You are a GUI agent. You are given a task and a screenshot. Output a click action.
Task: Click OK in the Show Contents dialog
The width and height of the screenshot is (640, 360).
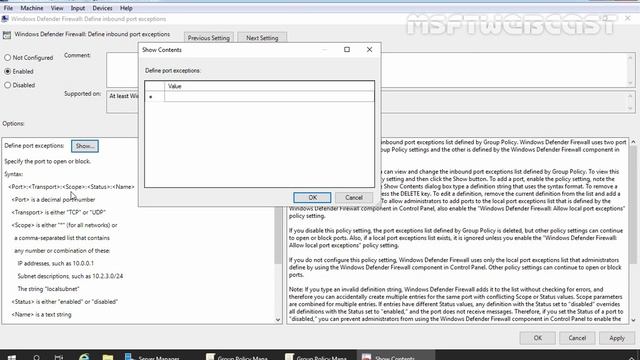[x=312, y=198]
